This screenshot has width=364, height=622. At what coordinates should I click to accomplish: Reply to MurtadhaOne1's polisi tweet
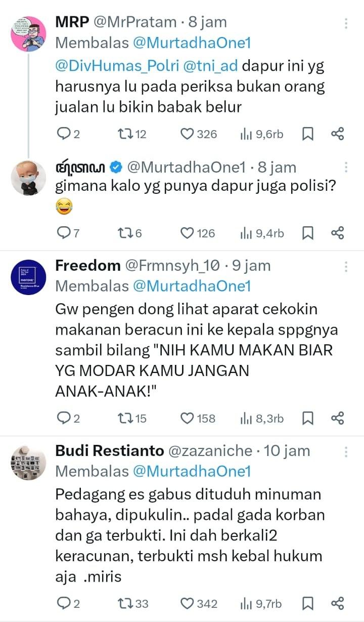tap(63, 233)
